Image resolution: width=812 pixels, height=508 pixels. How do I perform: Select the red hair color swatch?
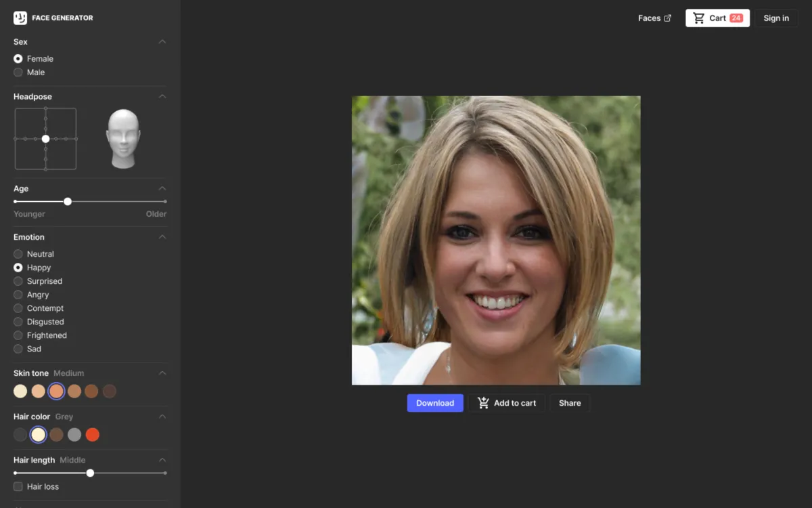click(93, 435)
